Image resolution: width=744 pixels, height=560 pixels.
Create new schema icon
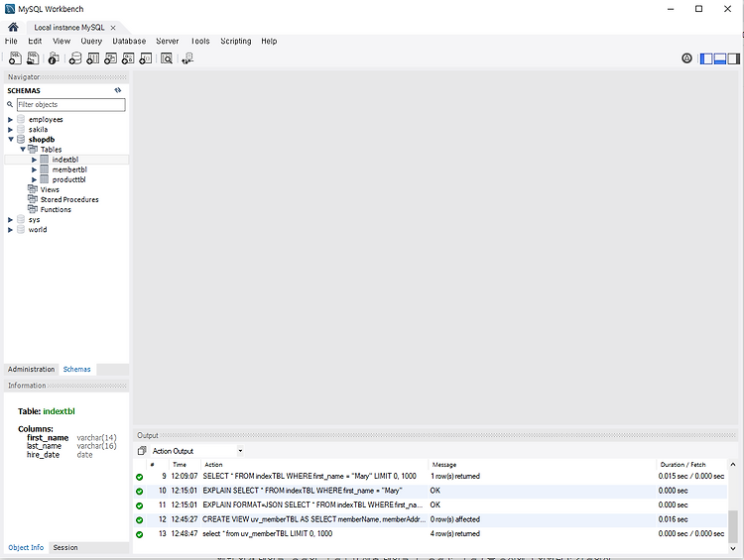coord(75,58)
